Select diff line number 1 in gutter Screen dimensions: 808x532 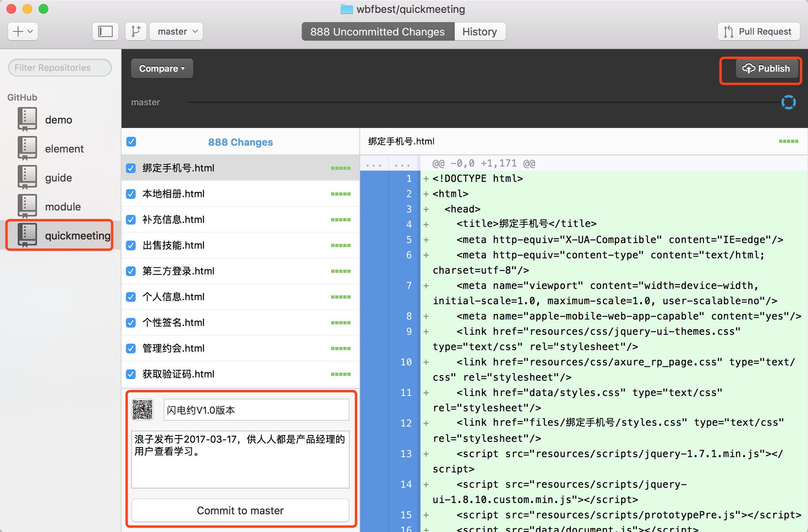click(x=409, y=178)
